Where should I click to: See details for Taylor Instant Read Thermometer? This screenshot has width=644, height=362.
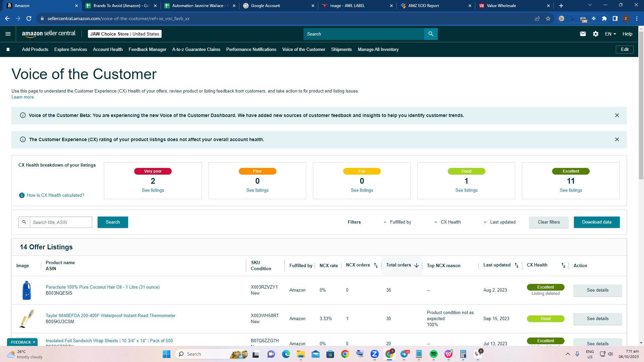(597, 319)
